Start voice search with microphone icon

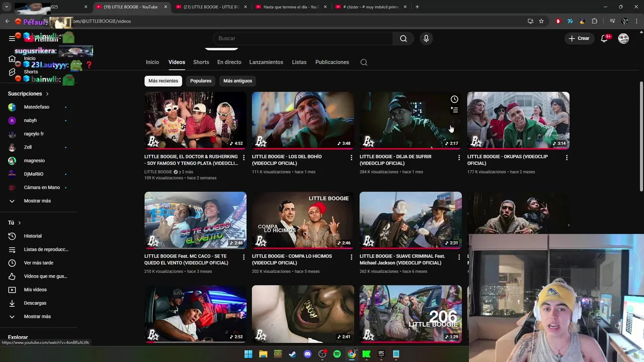(426, 38)
